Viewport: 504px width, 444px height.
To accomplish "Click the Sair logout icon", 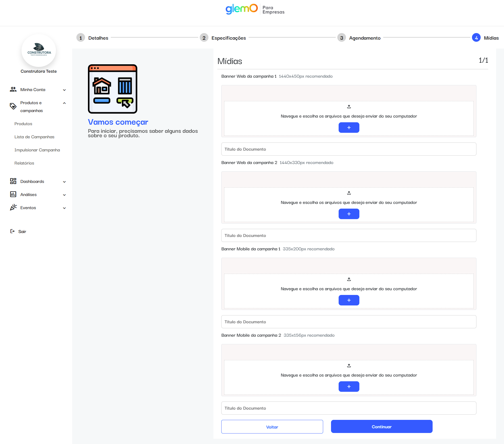I will (12, 231).
